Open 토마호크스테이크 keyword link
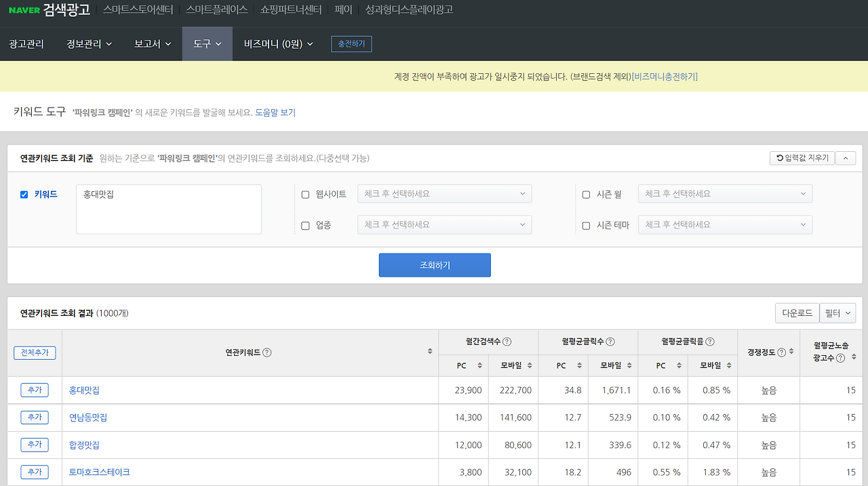This screenshot has width=868, height=486. pyautogui.click(x=100, y=472)
